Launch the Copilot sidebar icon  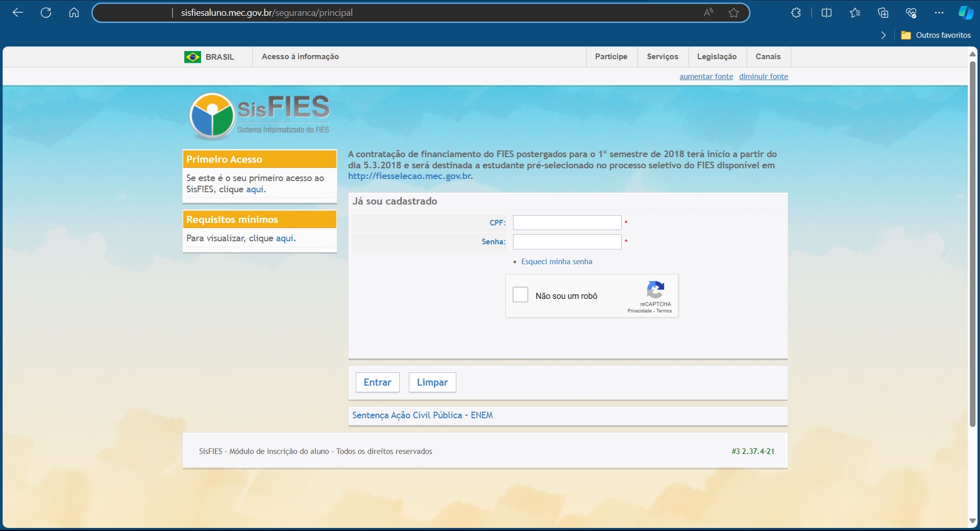click(966, 13)
